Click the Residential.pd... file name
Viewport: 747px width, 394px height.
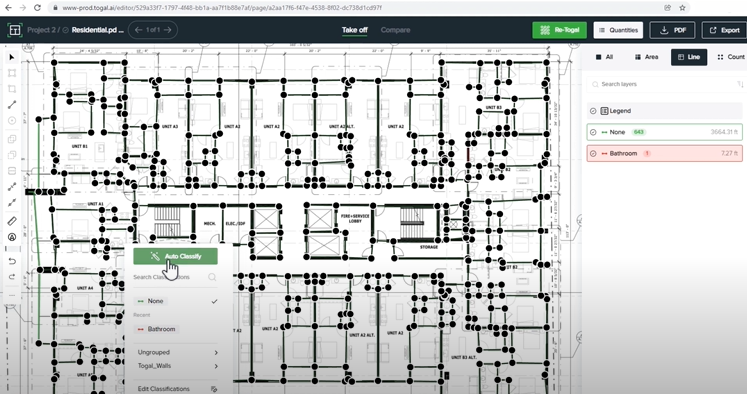[98, 30]
